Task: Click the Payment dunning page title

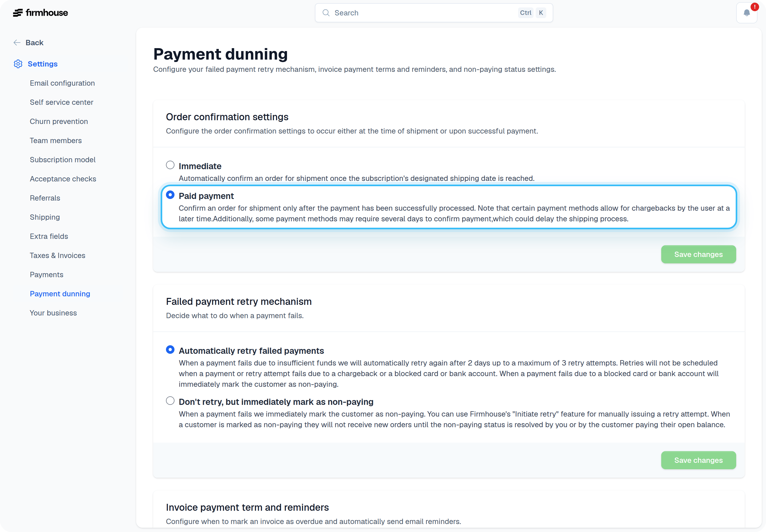Action: [x=220, y=54]
